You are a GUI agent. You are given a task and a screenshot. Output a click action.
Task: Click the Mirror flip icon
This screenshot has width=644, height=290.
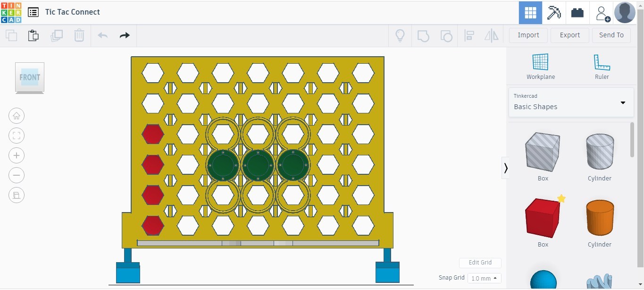point(492,36)
